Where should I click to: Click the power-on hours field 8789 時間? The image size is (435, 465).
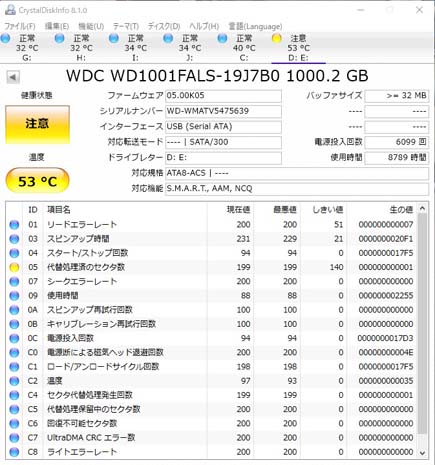397,157
